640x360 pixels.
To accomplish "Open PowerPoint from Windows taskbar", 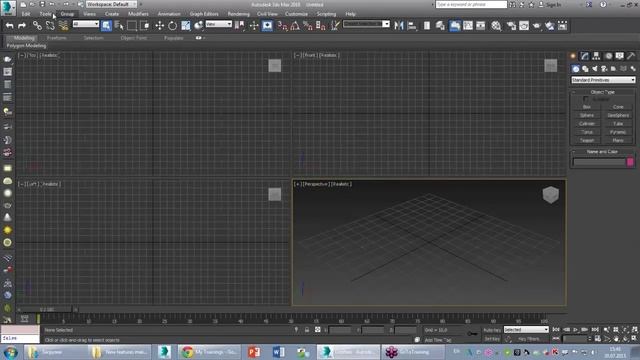I will [x=254, y=351].
